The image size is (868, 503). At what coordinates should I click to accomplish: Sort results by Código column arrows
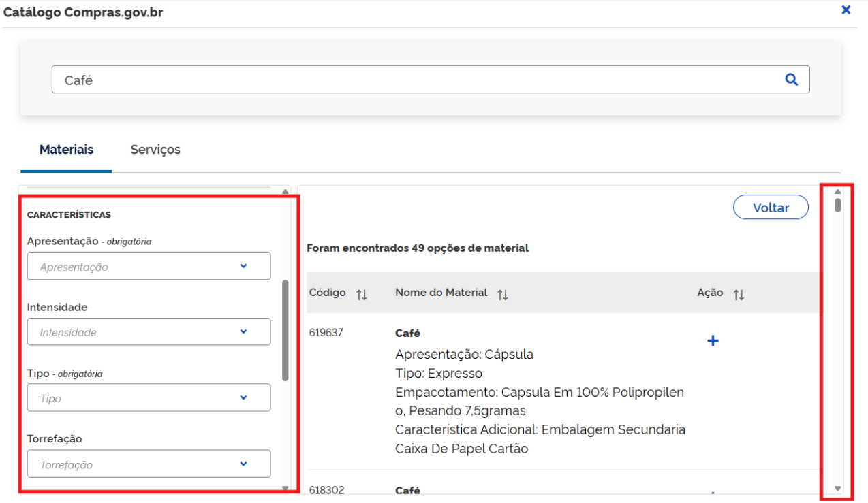(x=362, y=294)
